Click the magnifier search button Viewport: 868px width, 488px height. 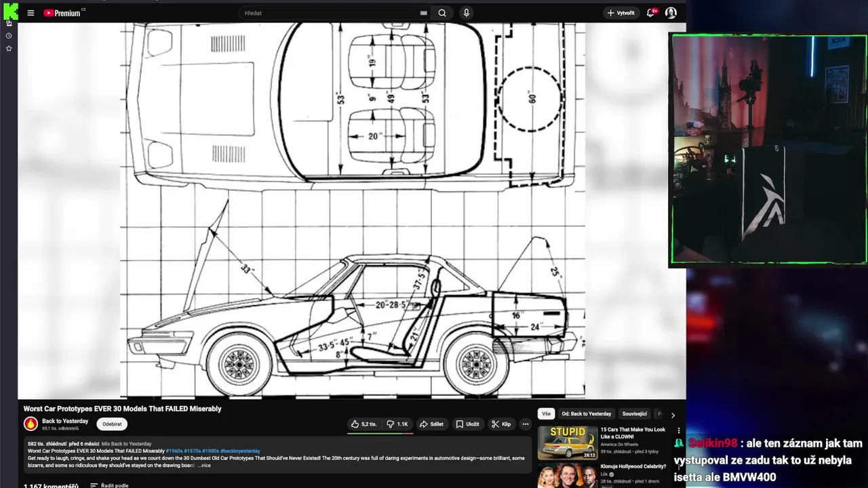pos(442,13)
